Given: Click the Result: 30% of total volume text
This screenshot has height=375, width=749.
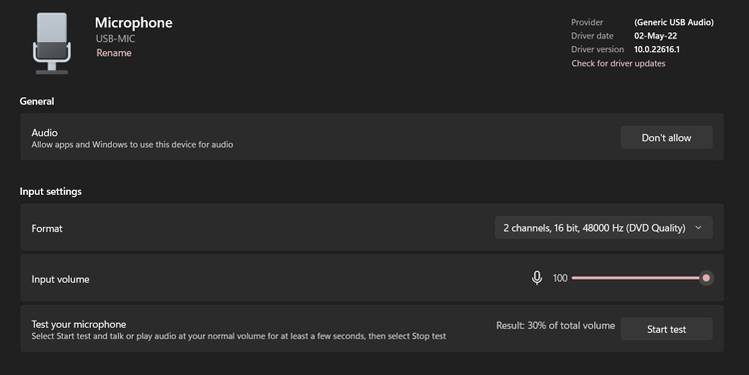Looking at the screenshot, I should [556, 326].
